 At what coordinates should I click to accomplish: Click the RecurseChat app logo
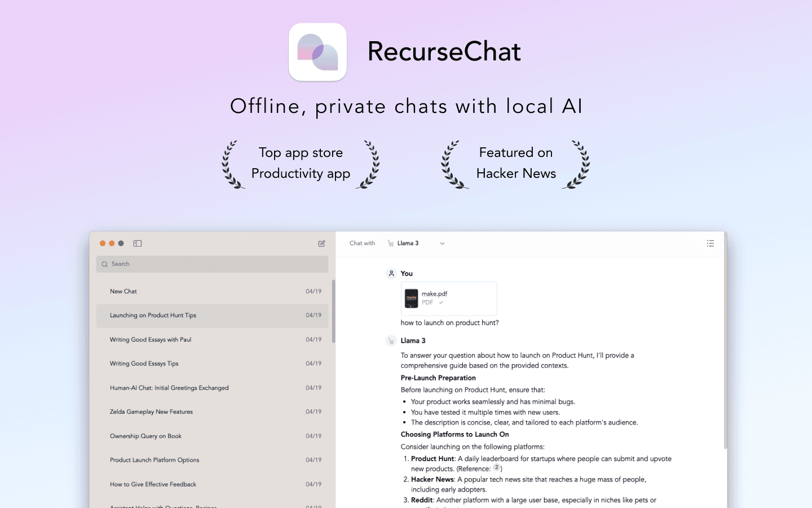(317, 52)
